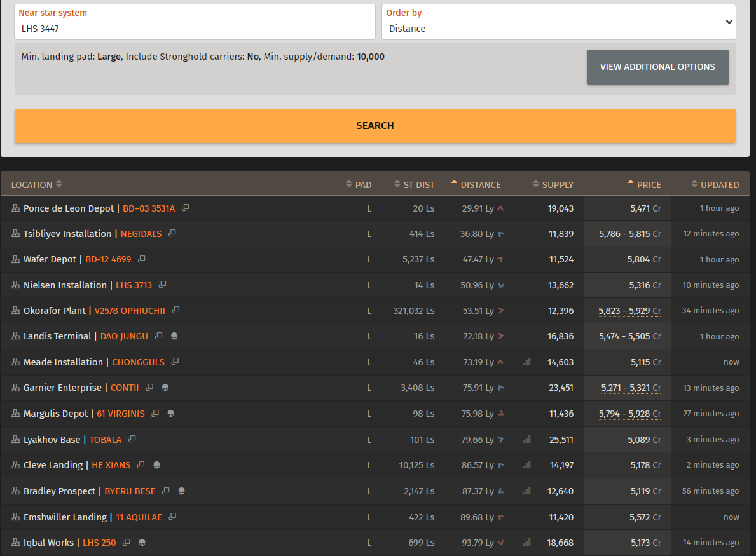Open Margulis Depot station link

[55, 414]
